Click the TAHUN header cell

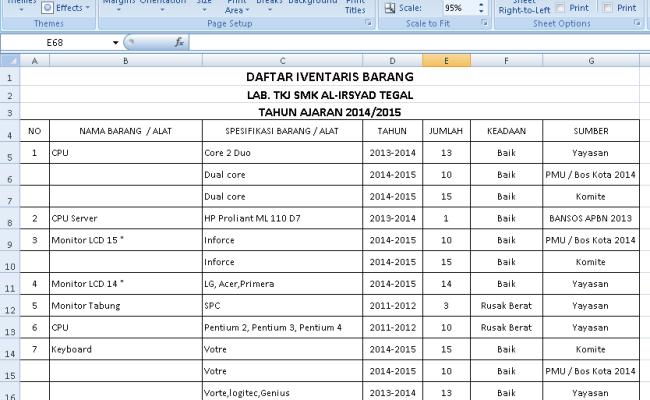[392, 131]
